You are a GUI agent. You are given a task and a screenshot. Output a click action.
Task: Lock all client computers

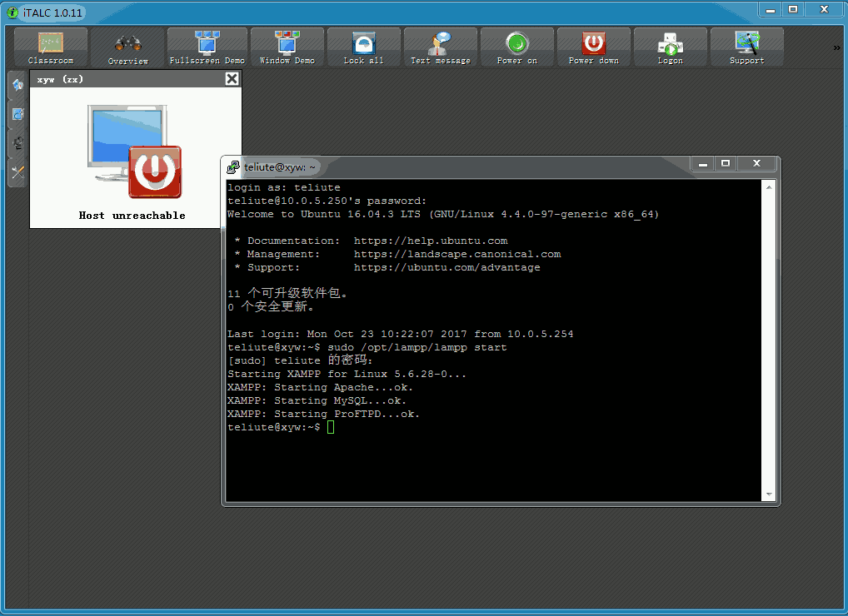click(x=364, y=47)
